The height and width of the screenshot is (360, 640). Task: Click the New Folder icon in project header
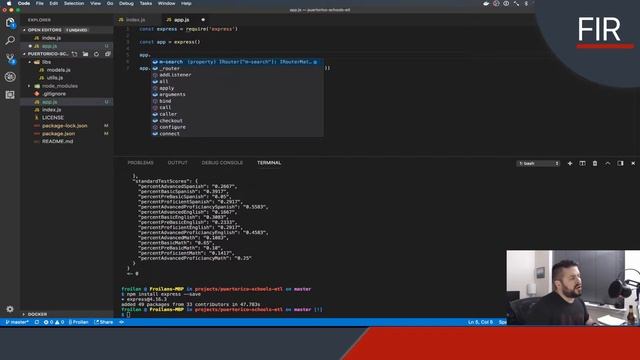85,54
